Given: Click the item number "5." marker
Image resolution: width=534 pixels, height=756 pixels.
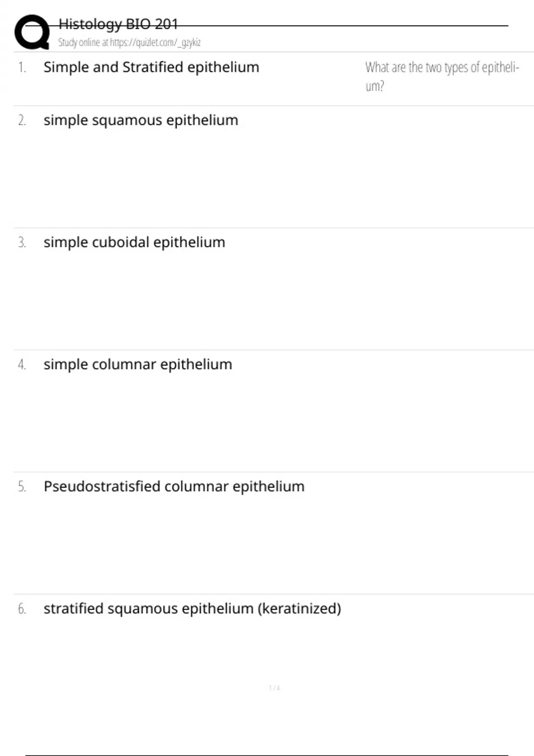Looking at the screenshot, I should pyautogui.click(x=22, y=487).
